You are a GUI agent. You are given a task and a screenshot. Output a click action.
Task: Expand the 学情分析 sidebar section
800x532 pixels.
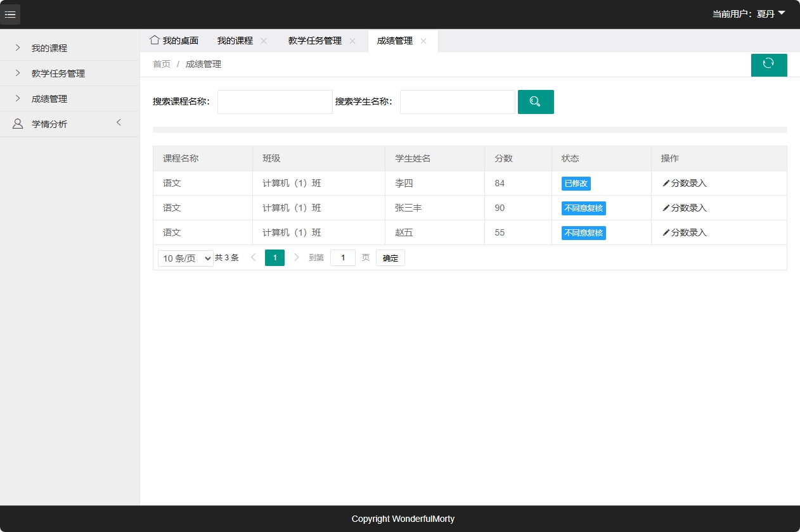(119, 123)
